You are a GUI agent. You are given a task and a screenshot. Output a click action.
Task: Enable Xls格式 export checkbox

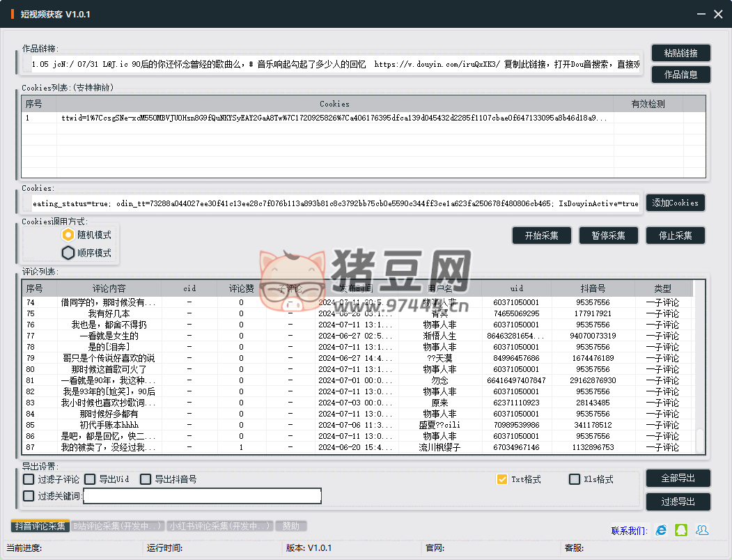pyautogui.click(x=575, y=479)
